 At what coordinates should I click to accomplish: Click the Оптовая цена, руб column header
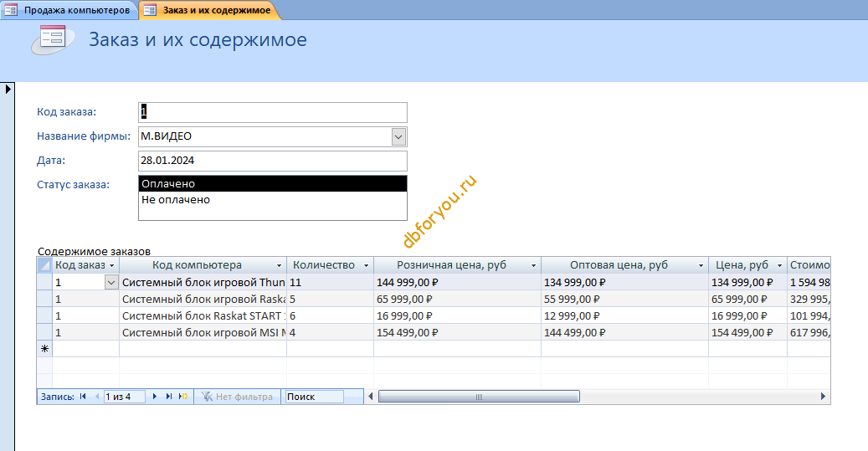point(624,265)
